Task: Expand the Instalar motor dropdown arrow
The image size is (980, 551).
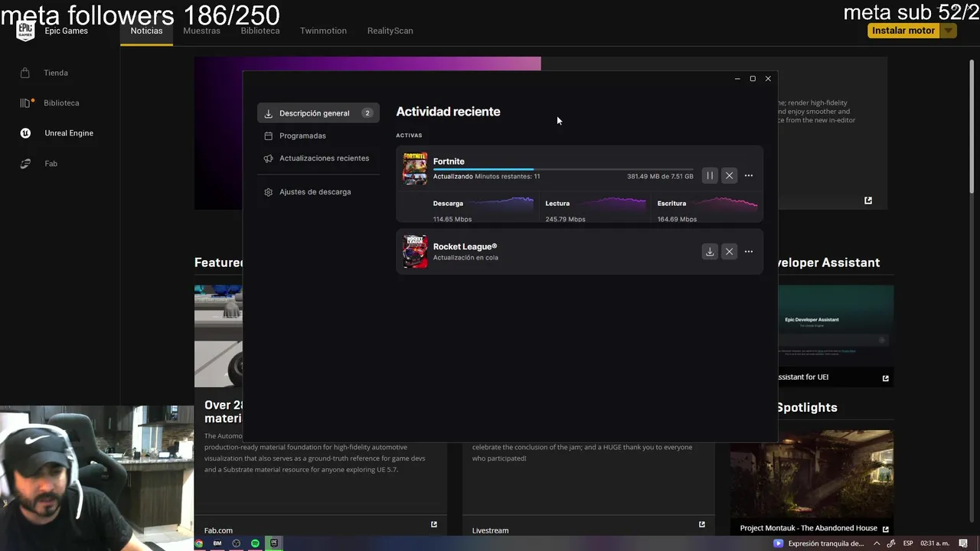Action: [948, 31]
